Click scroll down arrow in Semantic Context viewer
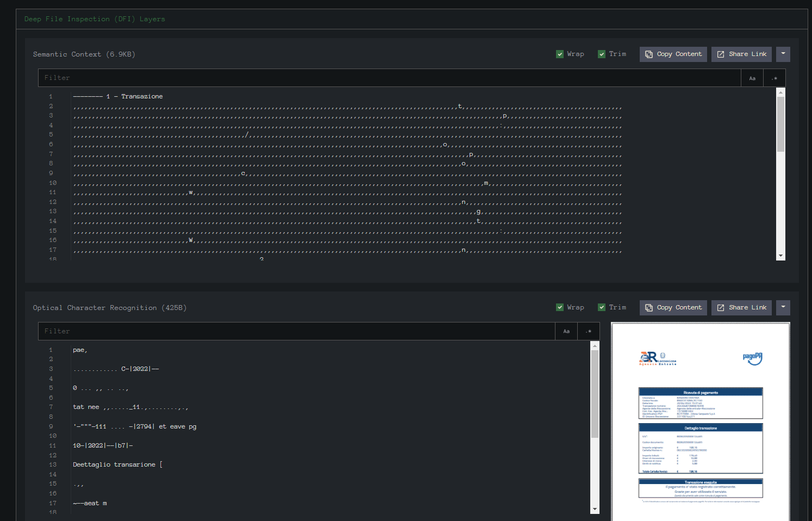812x521 pixels. click(x=780, y=256)
